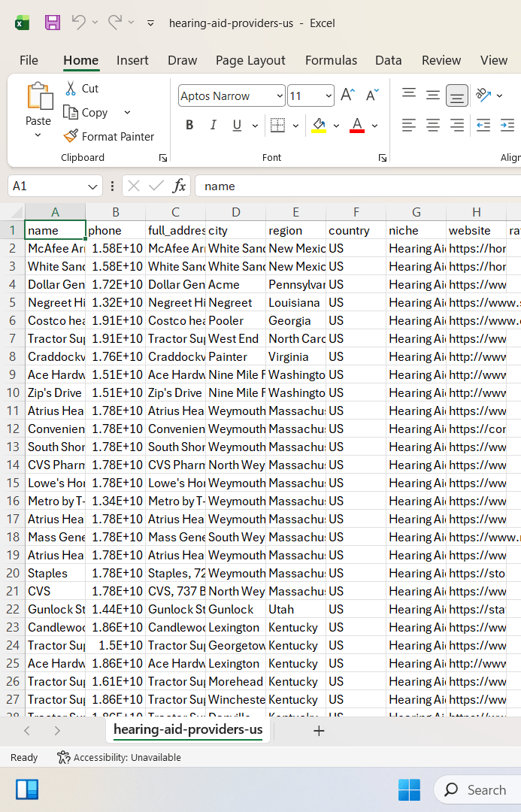
Task: Select the cell containing Utah
Action: (x=295, y=609)
